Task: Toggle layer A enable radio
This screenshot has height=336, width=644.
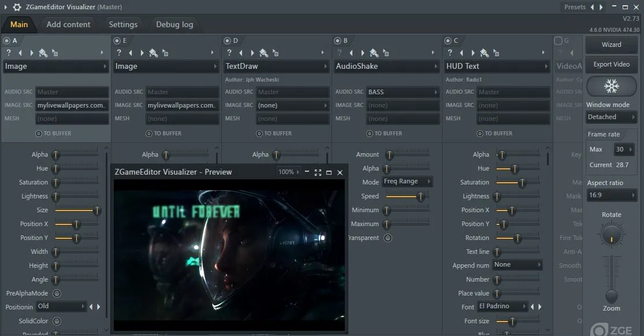Action: click(6, 40)
